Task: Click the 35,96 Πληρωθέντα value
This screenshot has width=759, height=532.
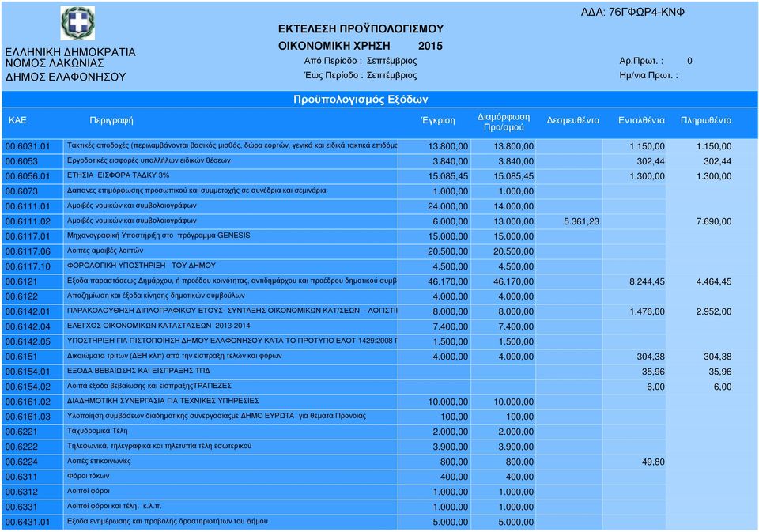Action: (719, 372)
